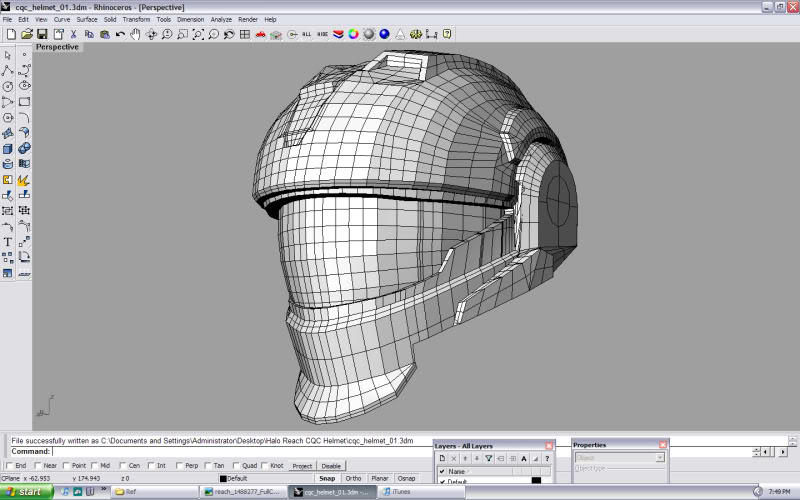800x500 pixels.
Task: Click the Shade gray sphere icon
Action: 369,34
